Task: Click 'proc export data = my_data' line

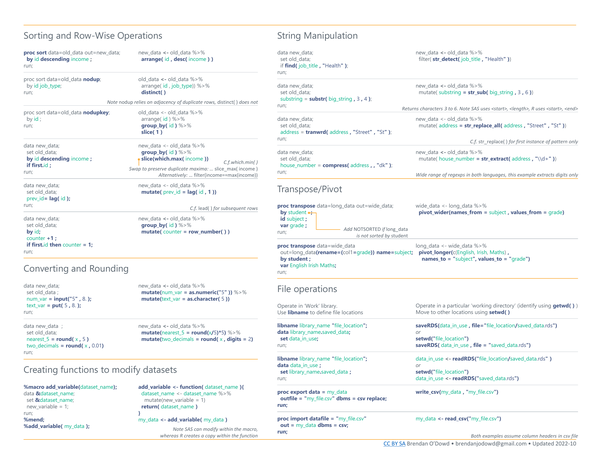Action: tap(312, 392)
